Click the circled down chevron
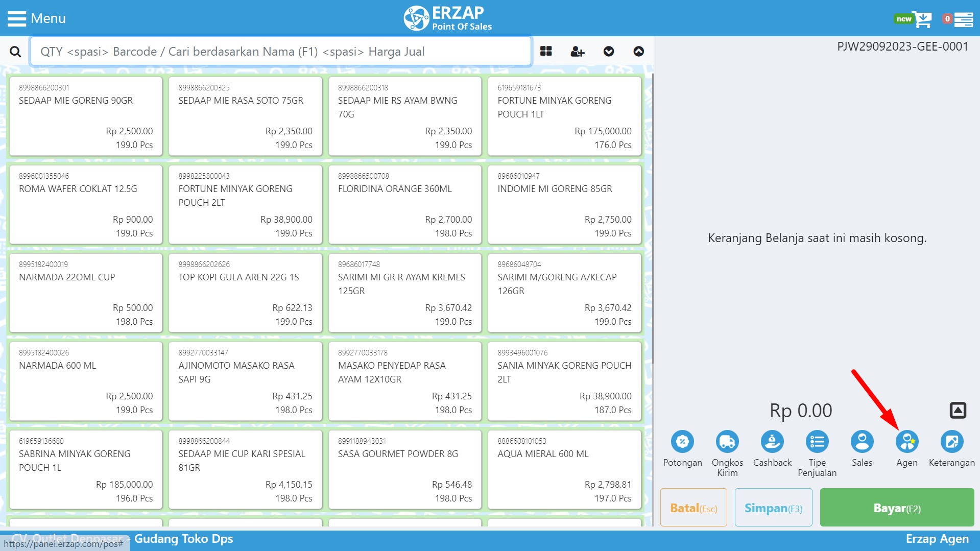The image size is (980, 551). coord(609,51)
